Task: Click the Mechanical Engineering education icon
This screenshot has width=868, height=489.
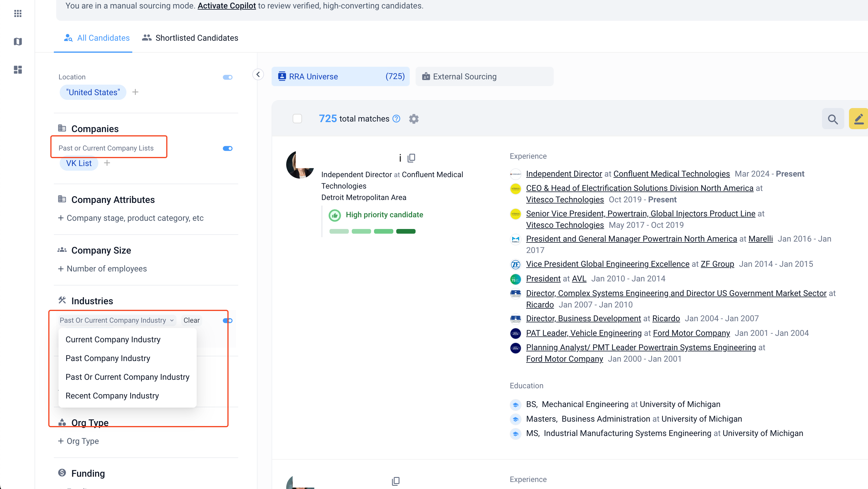Action: click(x=516, y=405)
